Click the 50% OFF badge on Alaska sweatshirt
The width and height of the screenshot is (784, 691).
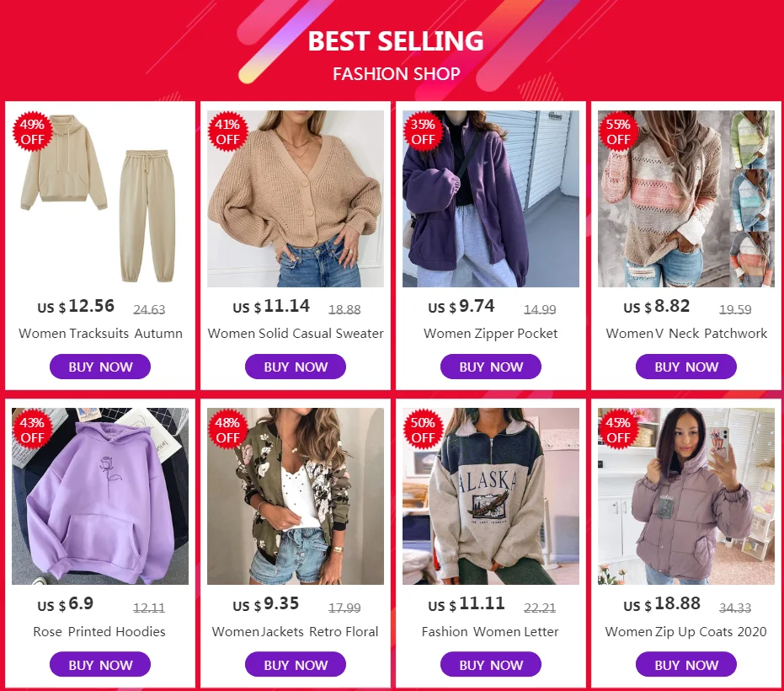point(423,430)
